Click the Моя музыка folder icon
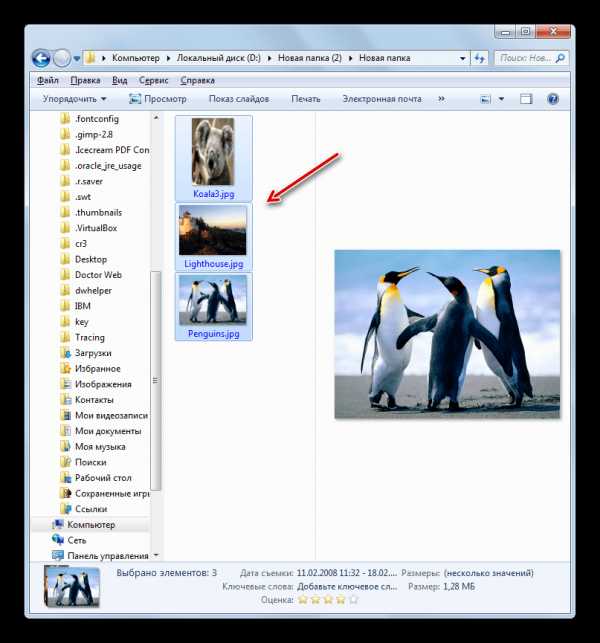This screenshot has height=643, width=600. coord(65,447)
